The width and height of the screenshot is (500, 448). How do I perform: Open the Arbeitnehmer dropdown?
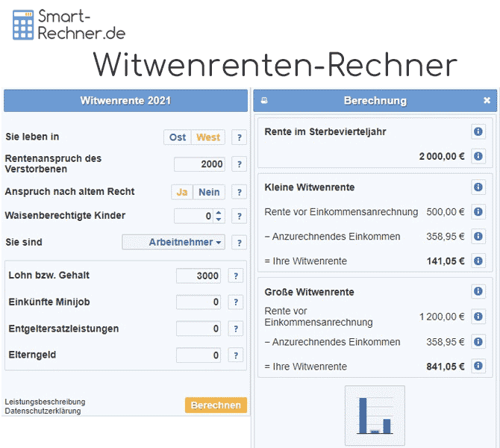174,243
